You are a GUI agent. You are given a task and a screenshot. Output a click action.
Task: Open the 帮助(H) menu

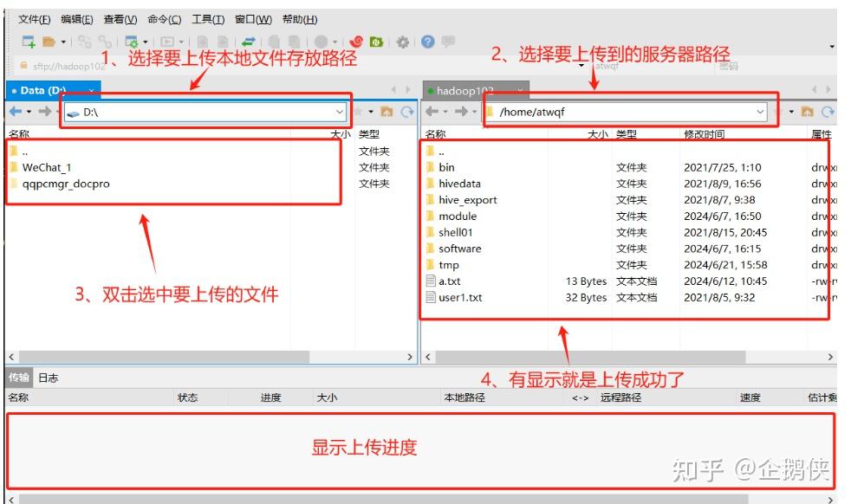coord(300,20)
